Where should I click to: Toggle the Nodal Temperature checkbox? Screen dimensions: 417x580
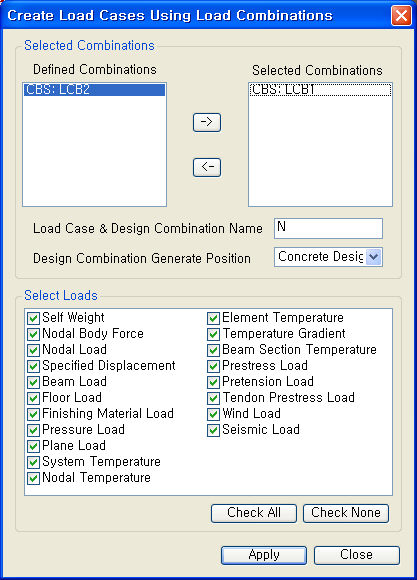[33, 478]
